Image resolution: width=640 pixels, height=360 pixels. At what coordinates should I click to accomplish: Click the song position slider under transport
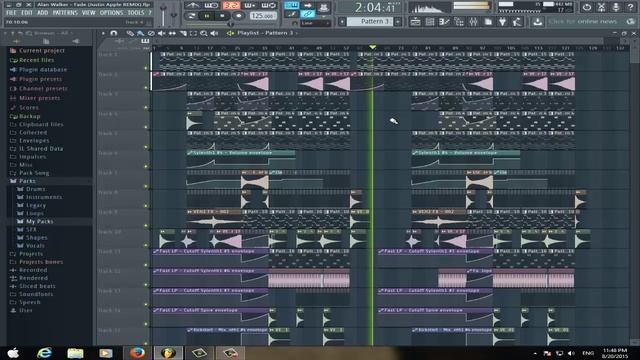pos(231,24)
